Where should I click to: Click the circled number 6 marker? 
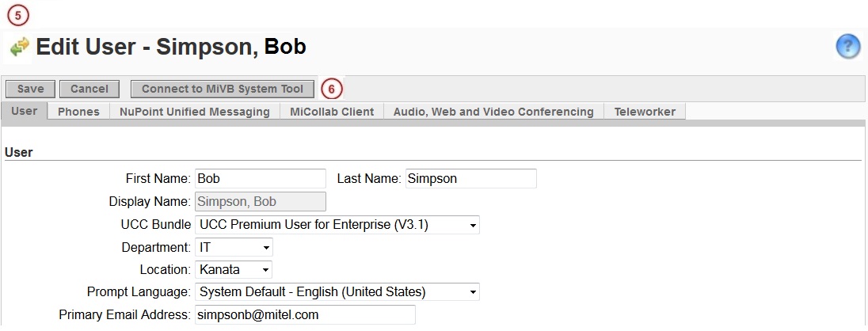click(x=332, y=89)
